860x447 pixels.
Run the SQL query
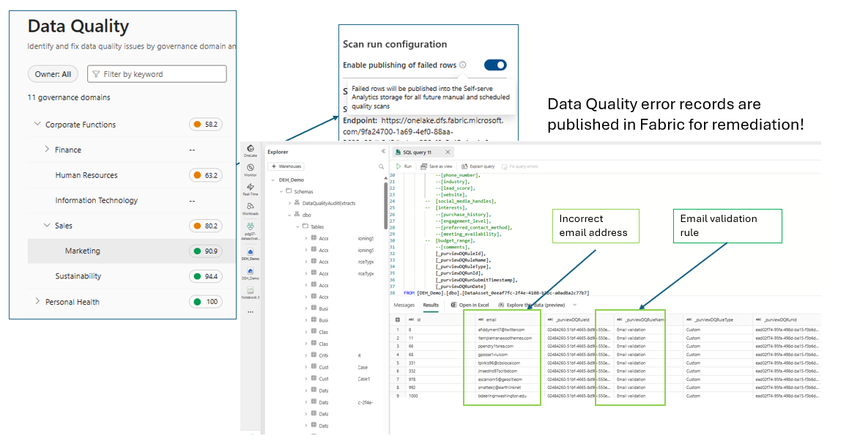pyautogui.click(x=404, y=166)
